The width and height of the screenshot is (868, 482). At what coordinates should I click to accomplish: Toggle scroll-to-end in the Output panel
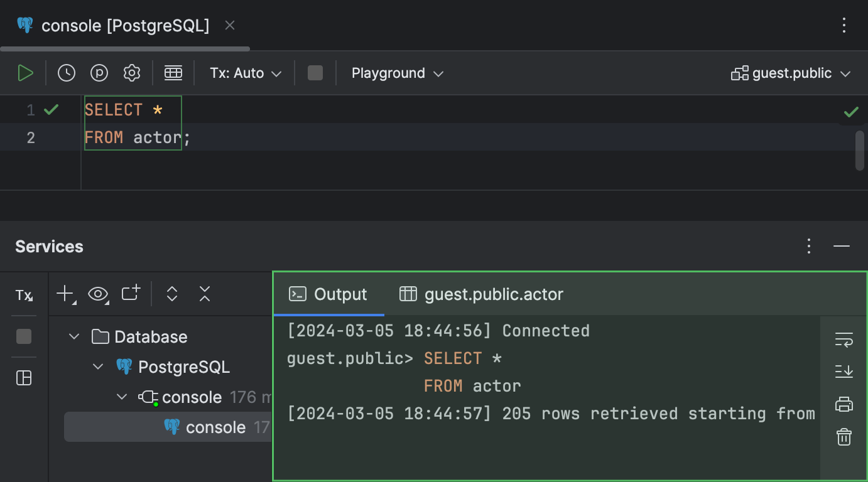coord(844,372)
